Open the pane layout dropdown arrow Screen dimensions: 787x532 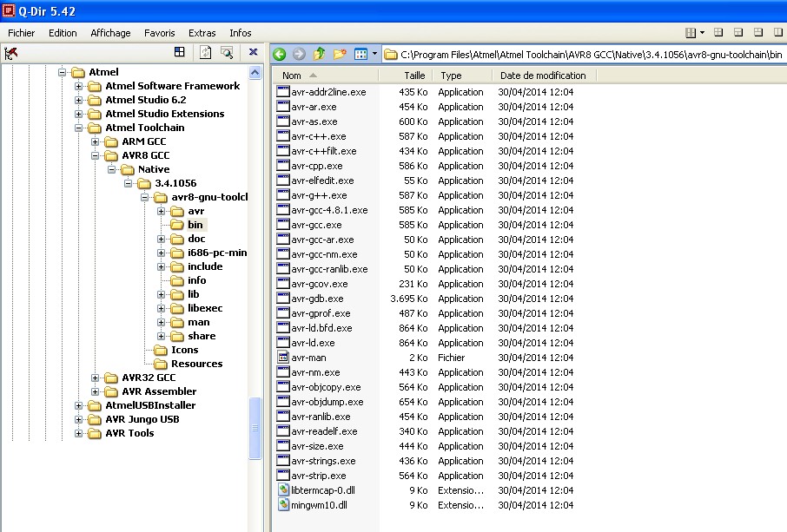(x=702, y=33)
